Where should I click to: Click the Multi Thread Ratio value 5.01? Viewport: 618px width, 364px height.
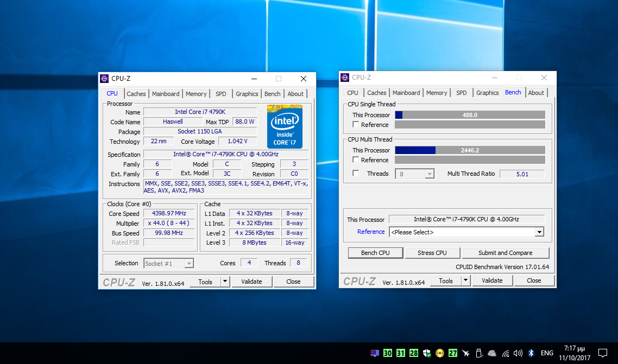[522, 174]
